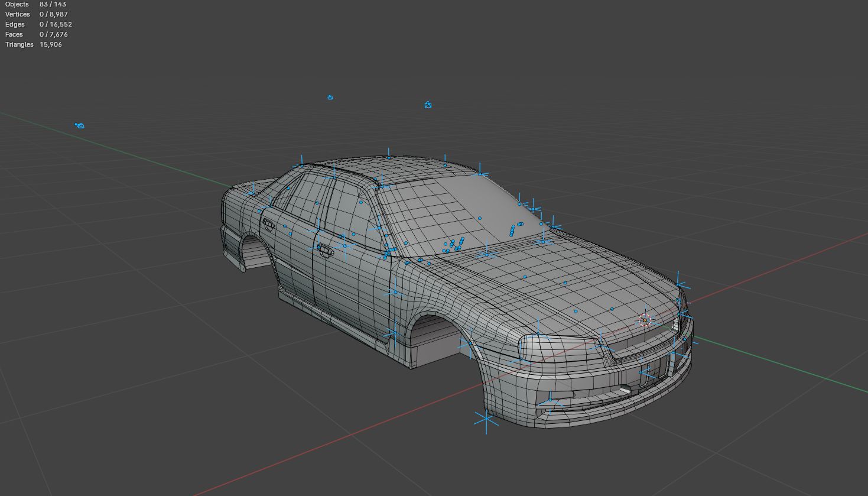Select the middle camera object above the car

tap(330, 98)
